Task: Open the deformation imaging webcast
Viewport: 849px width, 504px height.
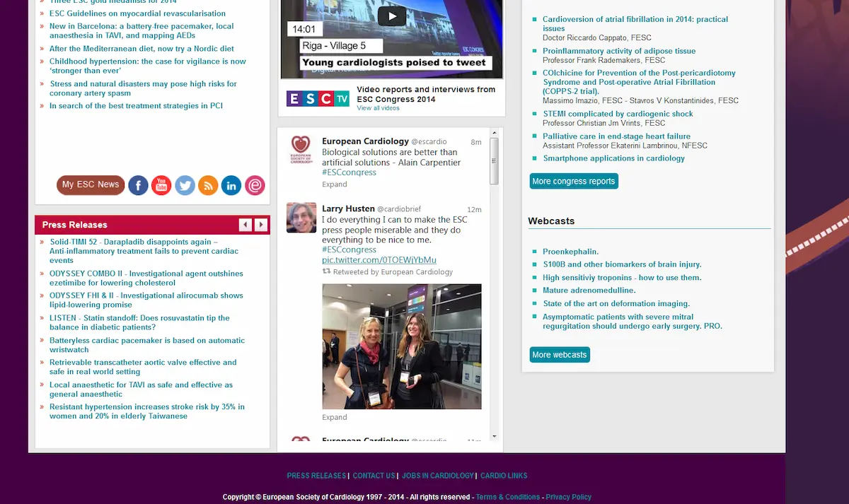Action: click(x=616, y=304)
